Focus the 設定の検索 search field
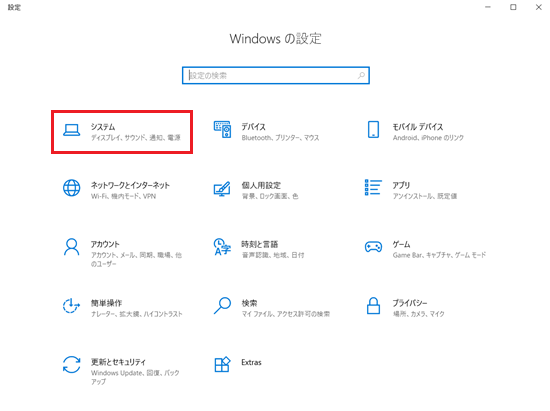 [x=276, y=75]
